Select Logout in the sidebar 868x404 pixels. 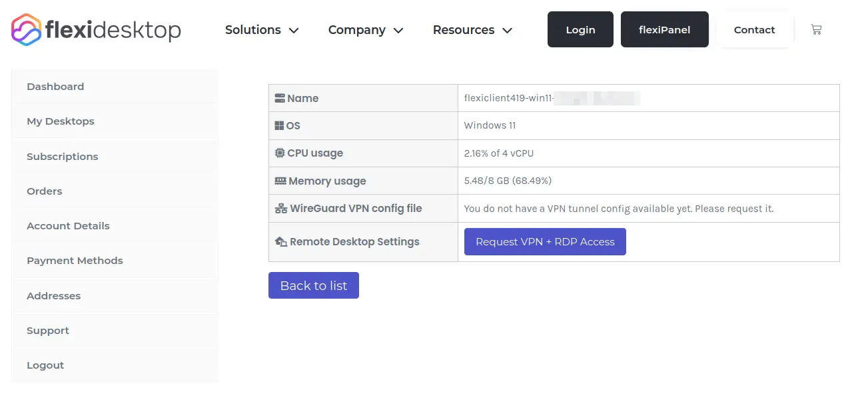[x=115, y=365]
